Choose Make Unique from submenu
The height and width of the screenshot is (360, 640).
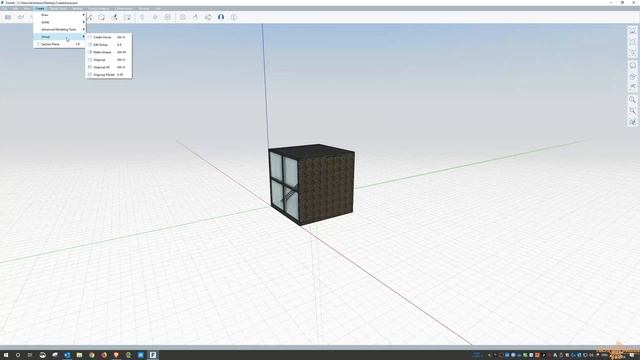click(109, 52)
